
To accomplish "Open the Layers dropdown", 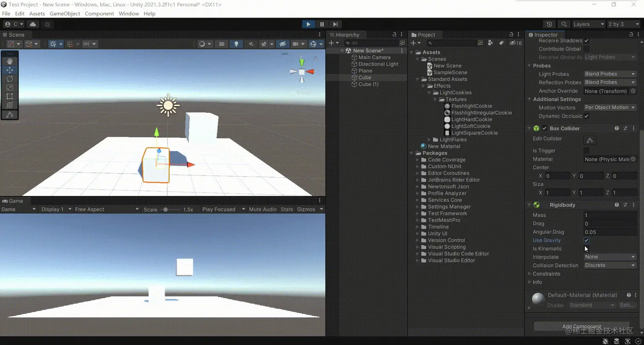I will [589, 24].
